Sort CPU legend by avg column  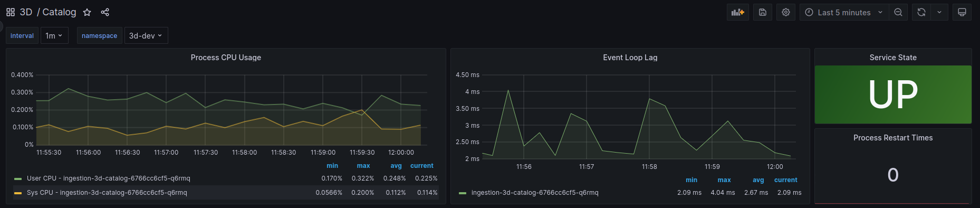396,166
